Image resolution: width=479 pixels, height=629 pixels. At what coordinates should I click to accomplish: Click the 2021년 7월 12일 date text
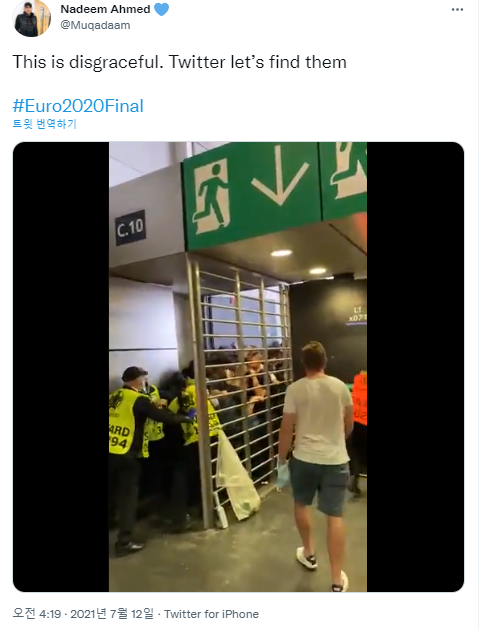[x=112, y=613]
